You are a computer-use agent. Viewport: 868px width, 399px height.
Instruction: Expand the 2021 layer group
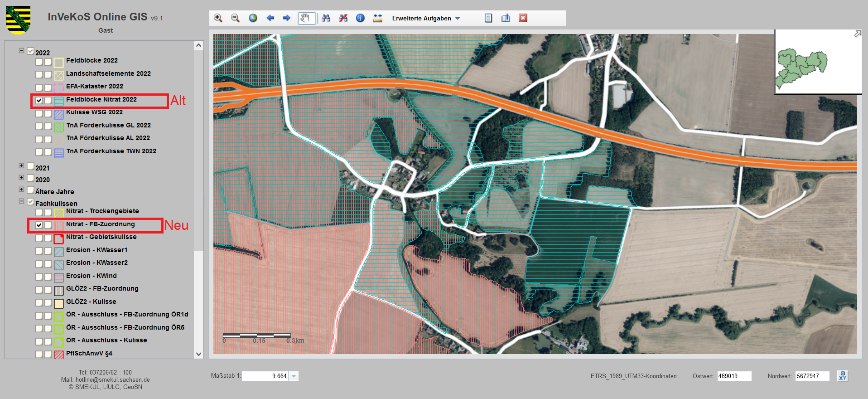[21, 166]
